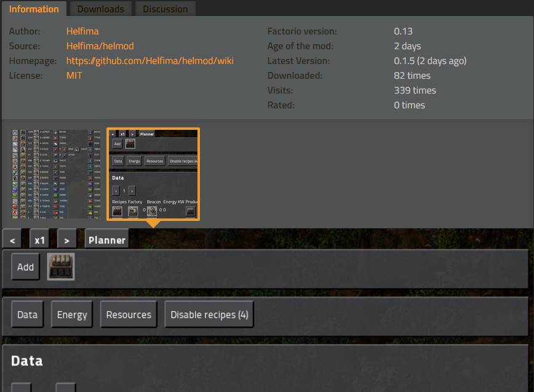Click the Data button in the planner
Screen dimensions: 534x392
(x=28, y=314)
